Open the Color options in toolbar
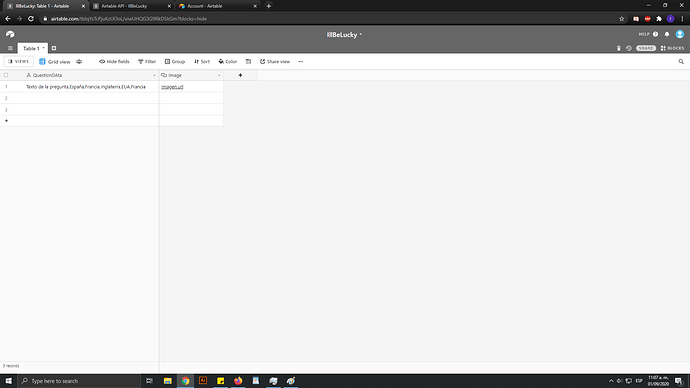The width and height of the screenshot is (690, 388). pyautogui.click(x=228, y=62)
